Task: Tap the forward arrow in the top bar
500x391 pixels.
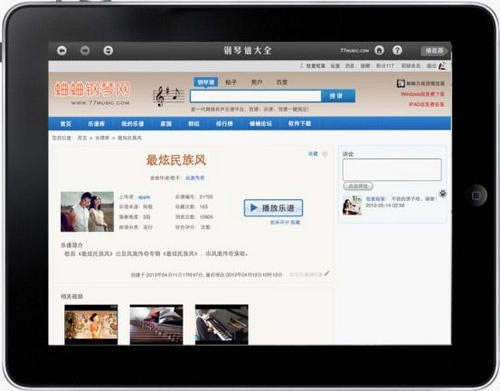Action: pyautogui.click(x=85, y=51)
